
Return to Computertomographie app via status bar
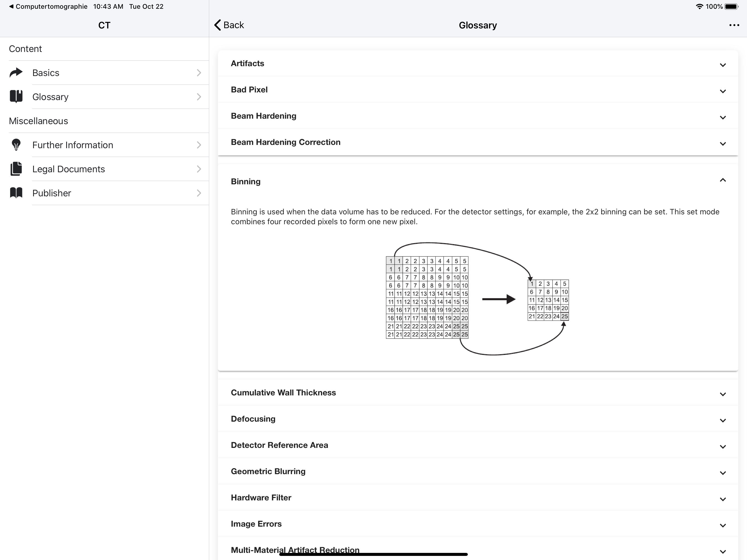[x=48, y=6]
